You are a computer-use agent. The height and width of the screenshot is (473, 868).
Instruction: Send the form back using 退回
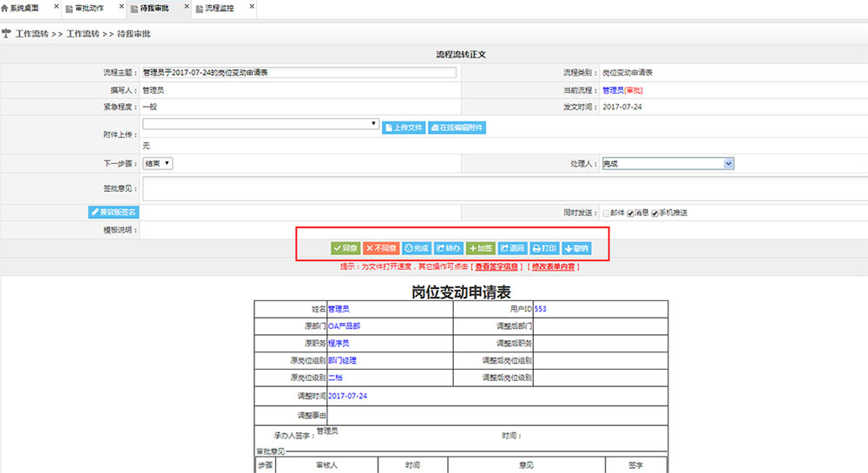point(512,248)
